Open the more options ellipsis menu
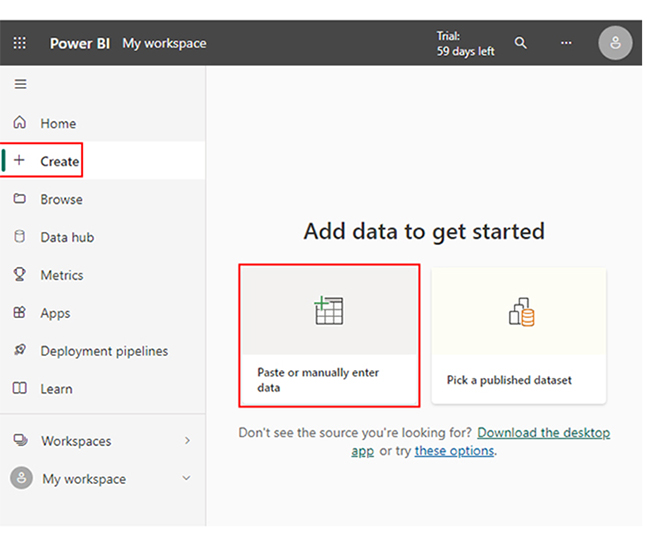Screen dimensions: 650x547 pos(566,43)
